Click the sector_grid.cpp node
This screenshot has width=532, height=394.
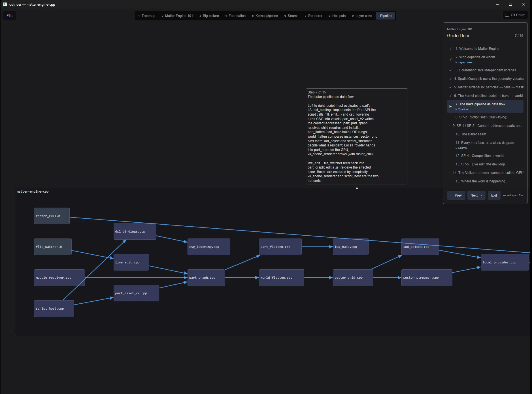[x=353, y=278]
